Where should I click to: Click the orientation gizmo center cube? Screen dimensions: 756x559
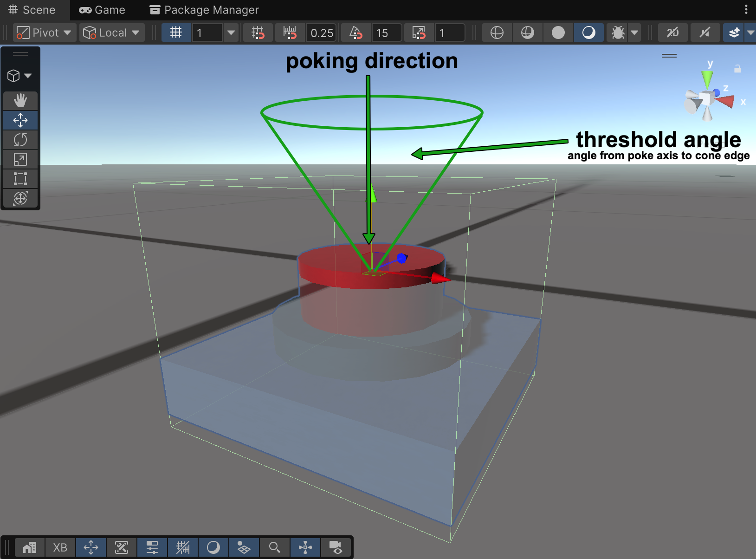click(x=706, y=98)
